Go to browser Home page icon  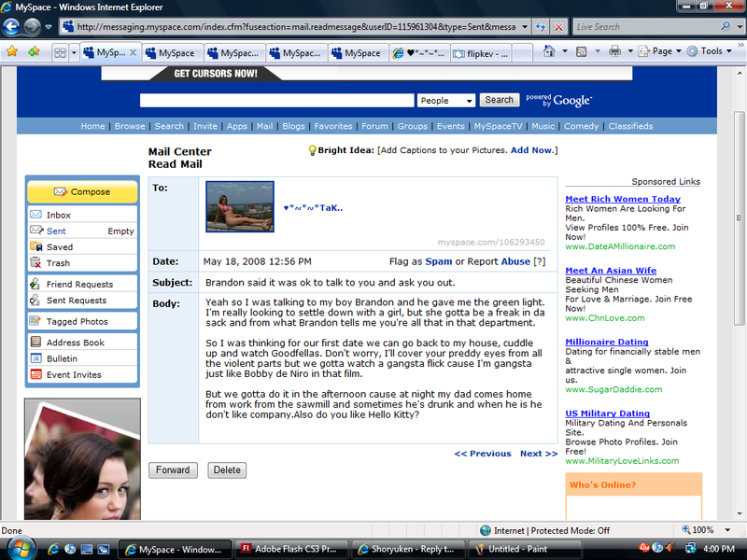tap(549, 51)
